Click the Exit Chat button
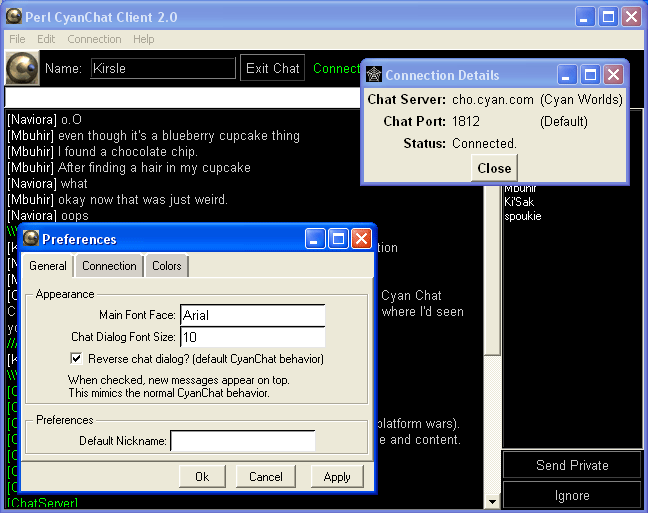648x513 pixels. click(x=272, y=68)
